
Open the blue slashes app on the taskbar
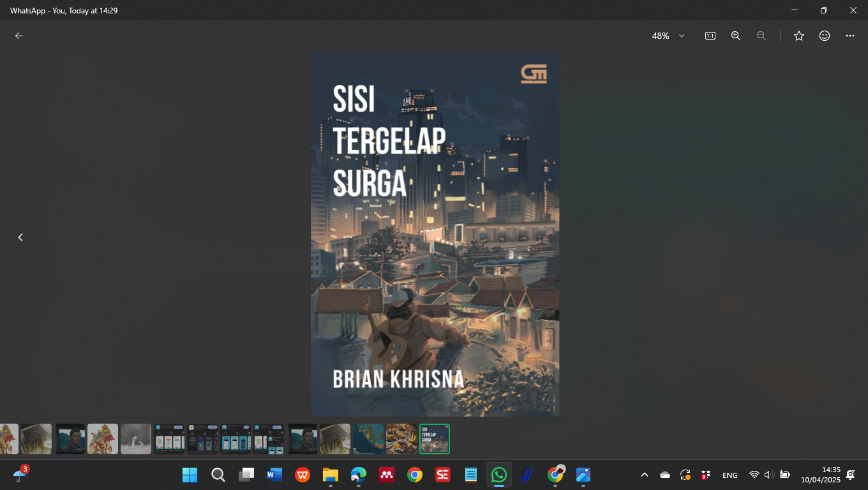click(527, 475)
